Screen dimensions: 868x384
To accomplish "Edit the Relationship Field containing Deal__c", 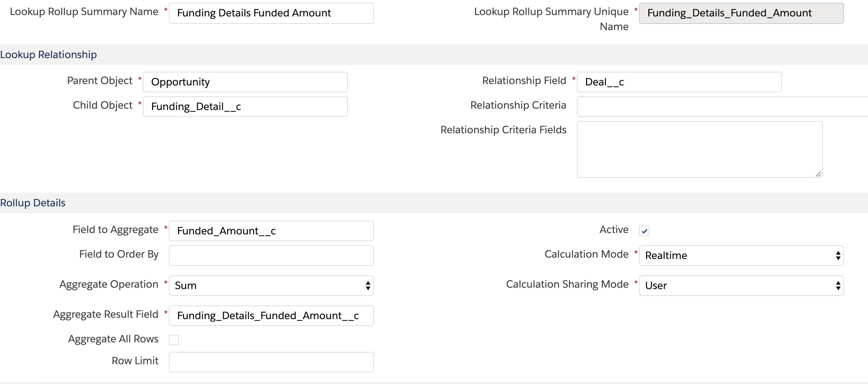I will click(x=679, y=82).
